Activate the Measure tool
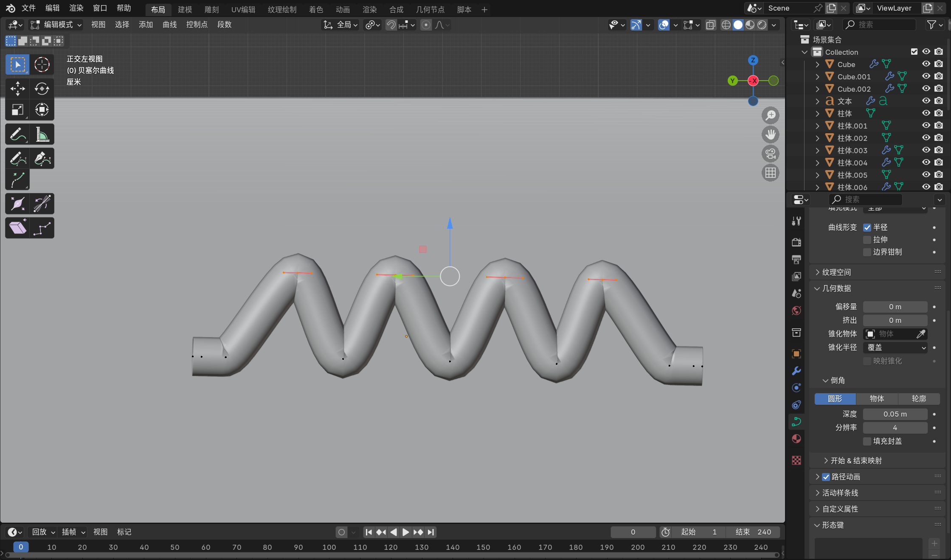This screenshot has width=951, height=560. pyautogui.click(x=42, y=134)
